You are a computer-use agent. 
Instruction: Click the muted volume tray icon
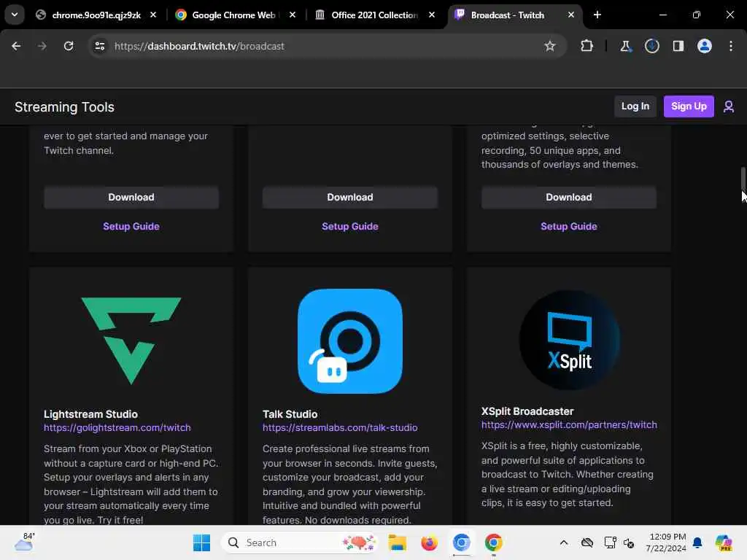click(629, 542)
